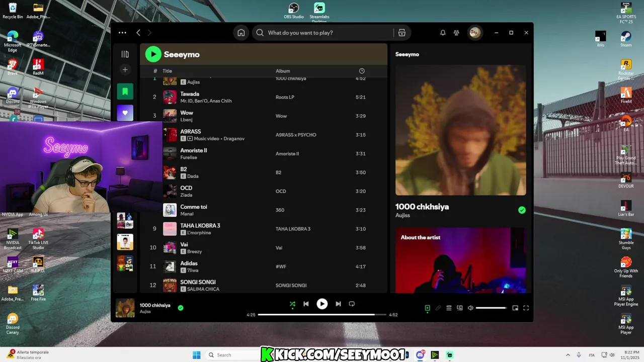Open the What's New notifications bell
Screen dimensions: 644x362
click(x=443, y=33)
